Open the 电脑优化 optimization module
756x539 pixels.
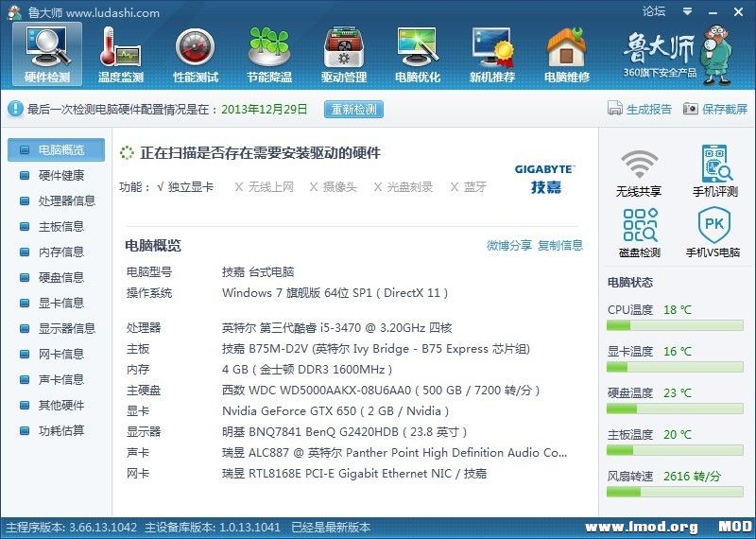tap(417, 54)
